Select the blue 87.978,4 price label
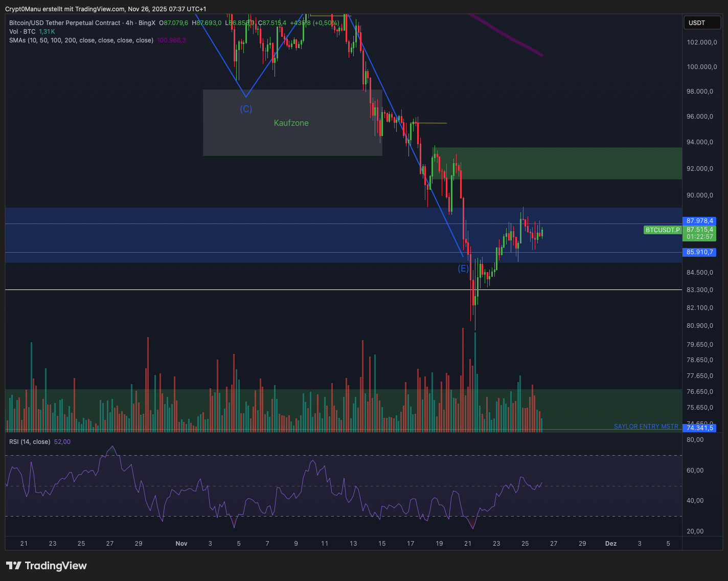728x581 pixels. pyautogui.click(x=699, y=221)
